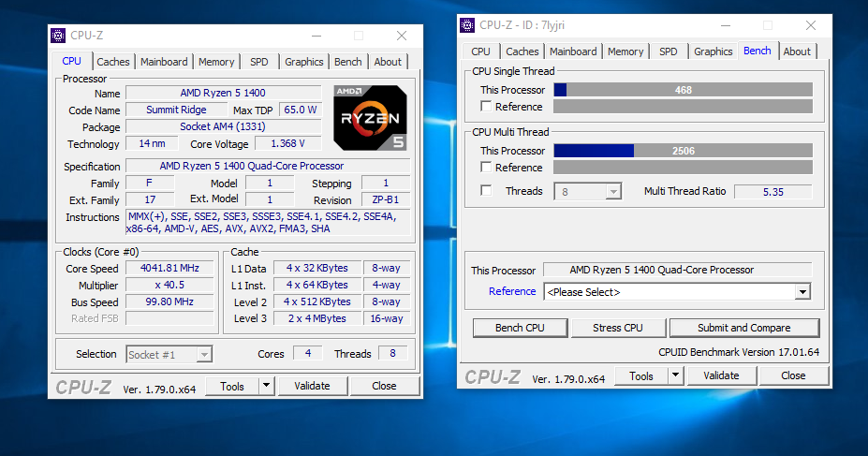
Task: Open Graphics tab in the Bench window
Action: point(713,51)
